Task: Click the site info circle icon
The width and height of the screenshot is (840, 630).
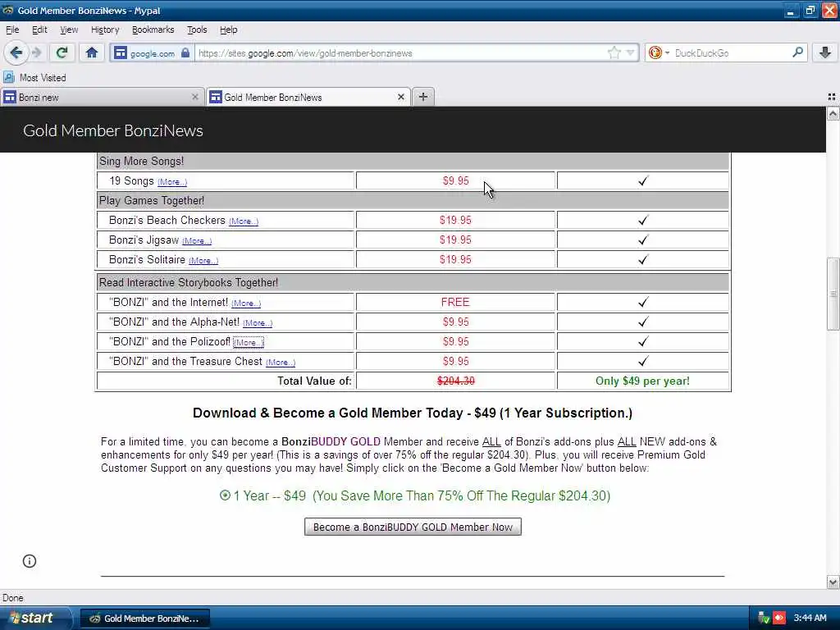Action: [x=30, y=561]
